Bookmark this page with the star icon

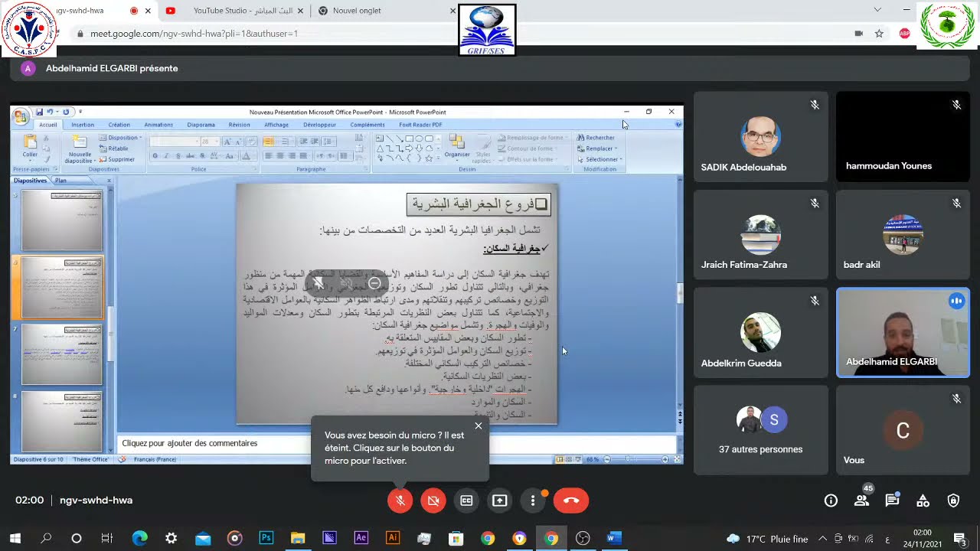coord(879,34)
